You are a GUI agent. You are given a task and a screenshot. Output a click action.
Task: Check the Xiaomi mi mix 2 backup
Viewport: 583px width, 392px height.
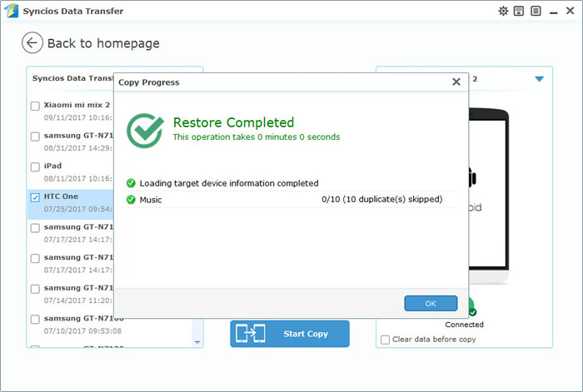(35, 106)
